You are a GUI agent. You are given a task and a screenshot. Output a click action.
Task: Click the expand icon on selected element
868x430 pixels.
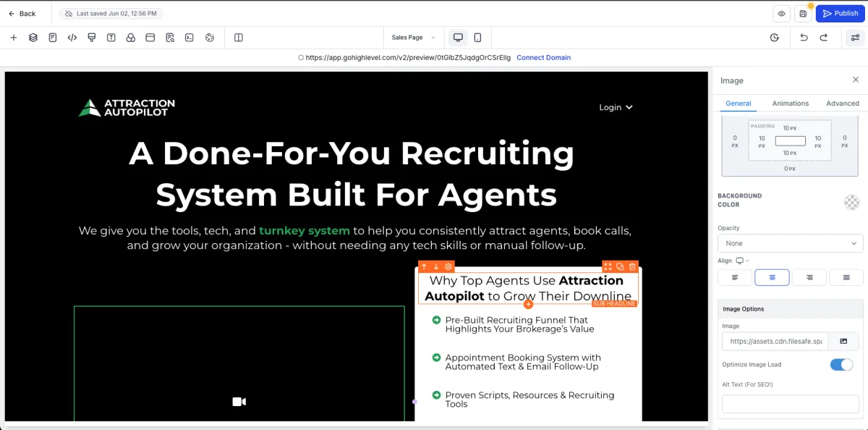tap(608, 267)
